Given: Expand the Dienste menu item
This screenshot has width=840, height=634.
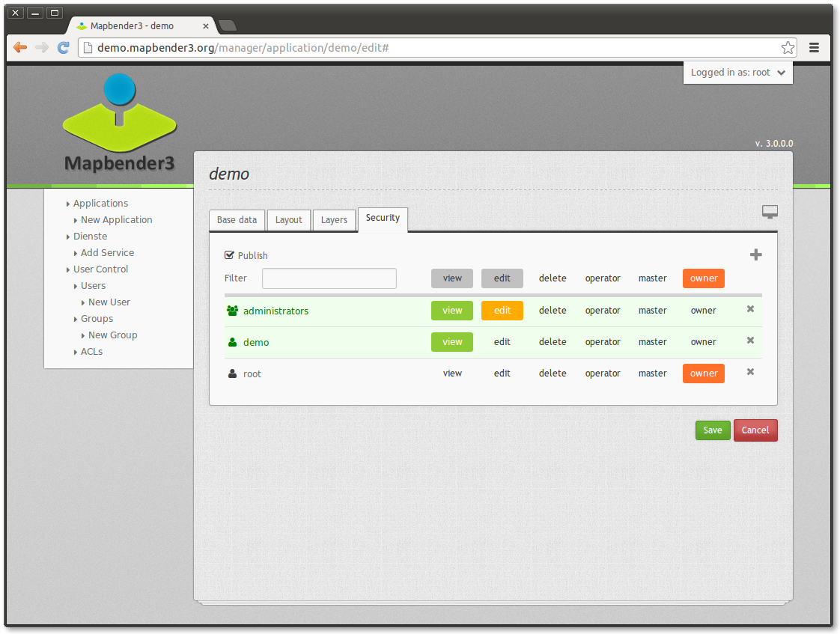Looking at the screenshot, I should tap(90, 237).
